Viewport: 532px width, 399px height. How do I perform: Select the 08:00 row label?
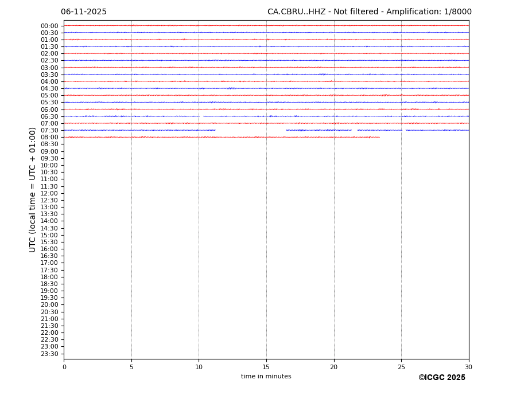(49, 138)
